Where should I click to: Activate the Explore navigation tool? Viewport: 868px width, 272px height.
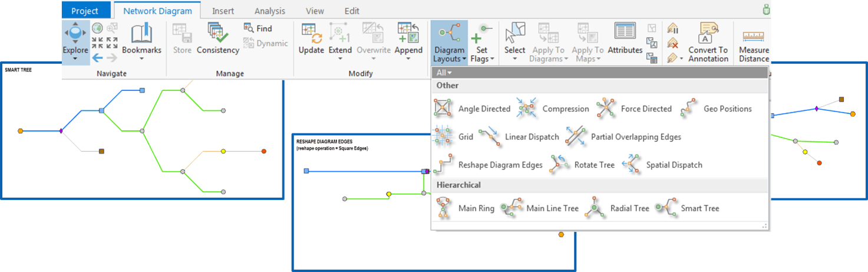pos(75,41)
